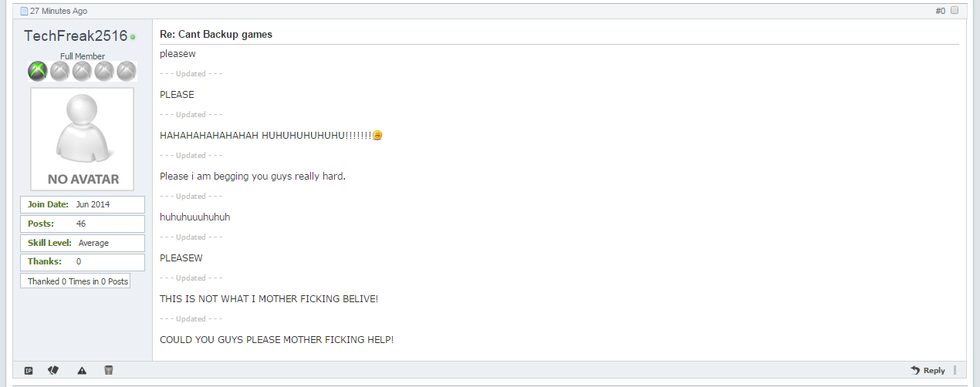Click the online status dot beside TechFreak2516
The image size is (980, 387).
(x=133, y=37)
